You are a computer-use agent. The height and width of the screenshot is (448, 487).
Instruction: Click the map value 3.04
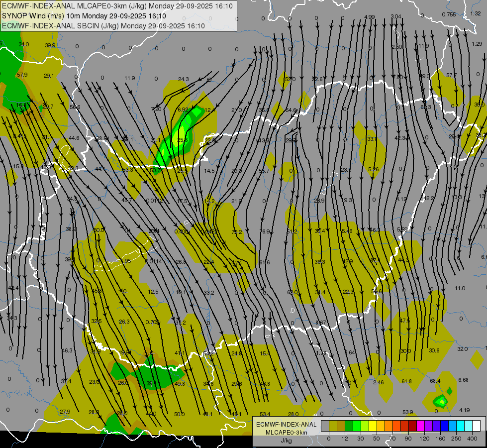tap(396, 16)
